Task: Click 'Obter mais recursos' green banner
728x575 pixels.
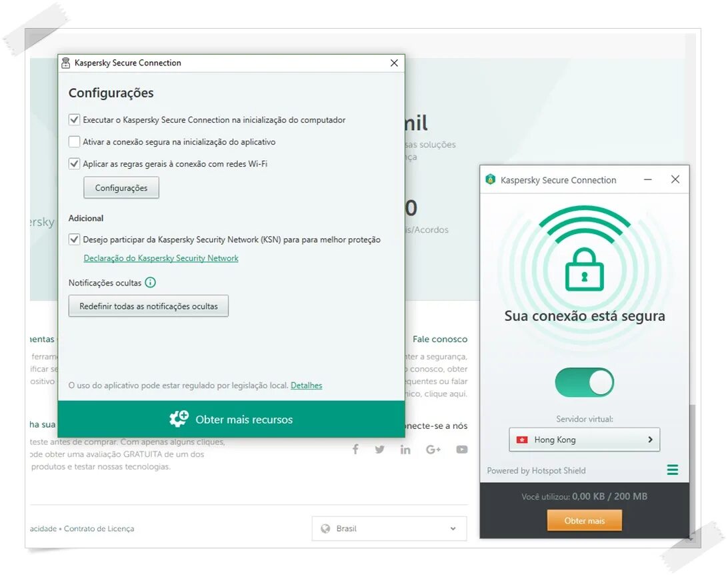Action: coord(231,420)
